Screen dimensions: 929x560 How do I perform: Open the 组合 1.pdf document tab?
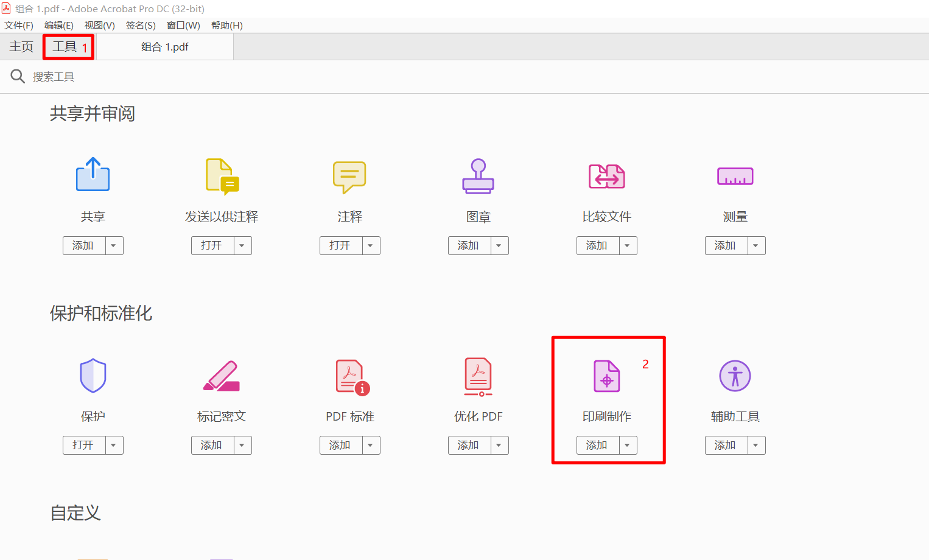165,46
